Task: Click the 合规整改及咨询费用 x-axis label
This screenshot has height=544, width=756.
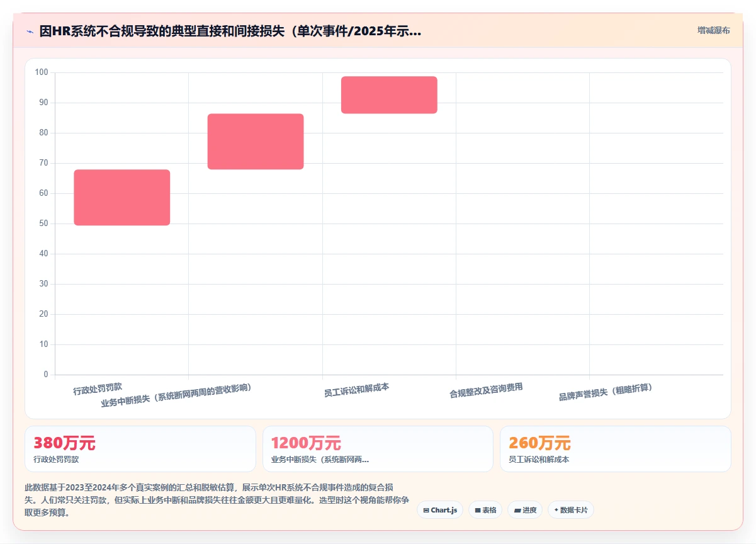Action: pyautogui.click(x=486, y=391)
